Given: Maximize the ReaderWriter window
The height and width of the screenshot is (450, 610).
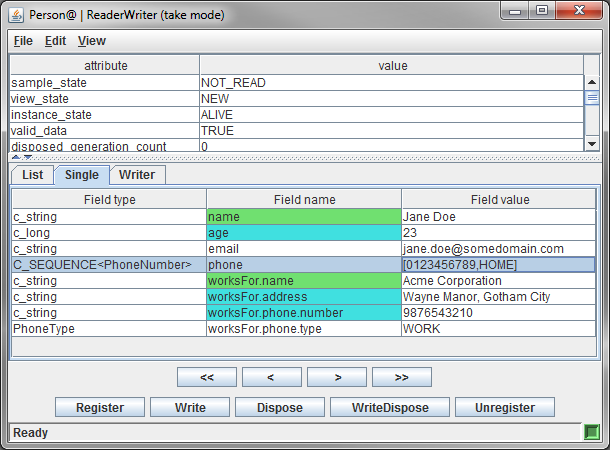Looking at the screenshot, I should pos(542,11).
